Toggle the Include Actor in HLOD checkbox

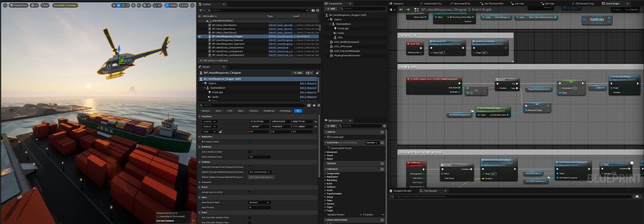[x=249, y=193]
